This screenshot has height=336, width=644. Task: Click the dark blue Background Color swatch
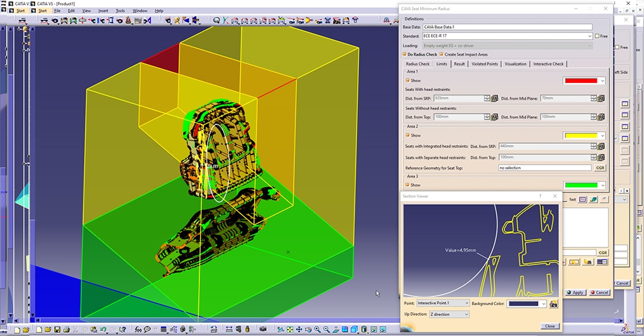[x=523, y=304]
